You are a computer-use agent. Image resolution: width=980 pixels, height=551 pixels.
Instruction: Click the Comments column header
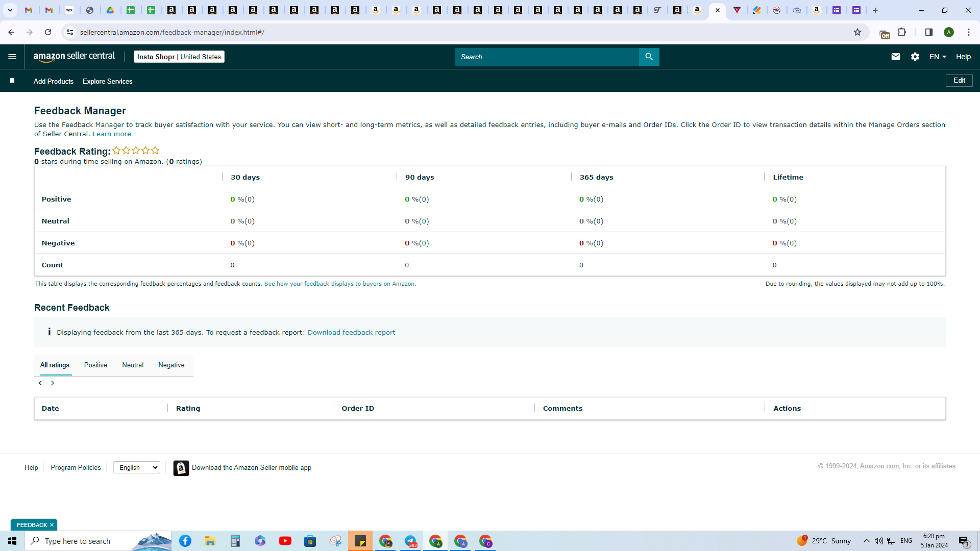562,408
